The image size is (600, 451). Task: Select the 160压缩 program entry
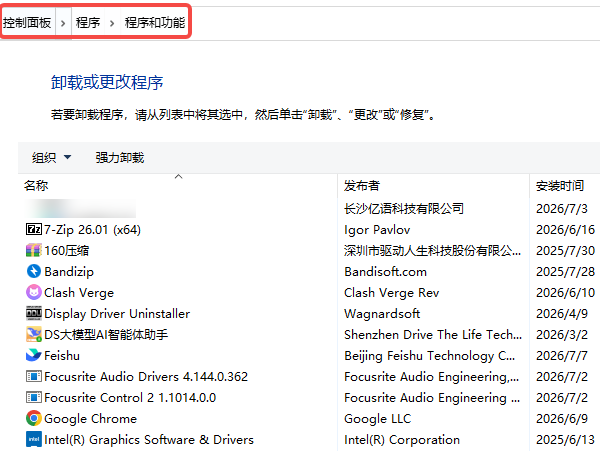tap(67, 251)
